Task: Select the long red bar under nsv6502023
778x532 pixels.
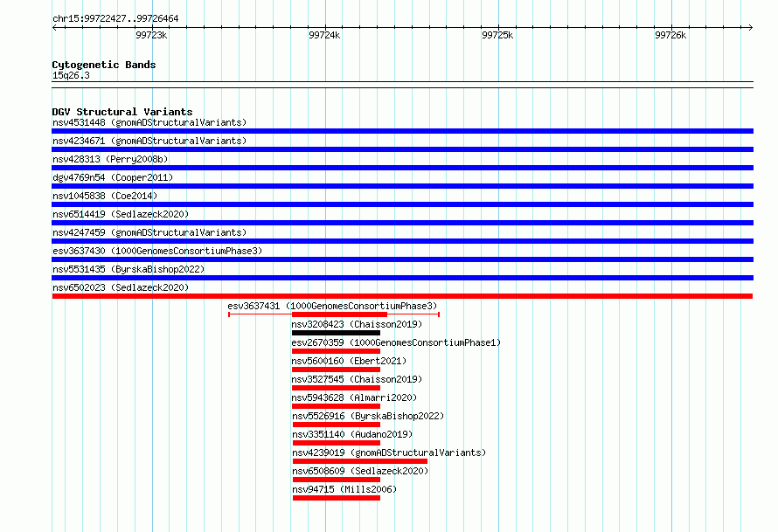Action: pyautogui.click(x=402, y=296)
